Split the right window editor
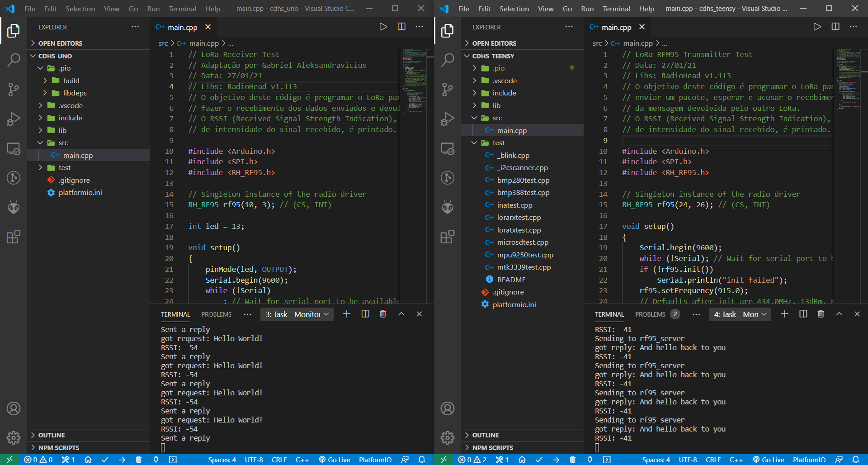The height and width of the screenshot is (465, 868). 835,27
